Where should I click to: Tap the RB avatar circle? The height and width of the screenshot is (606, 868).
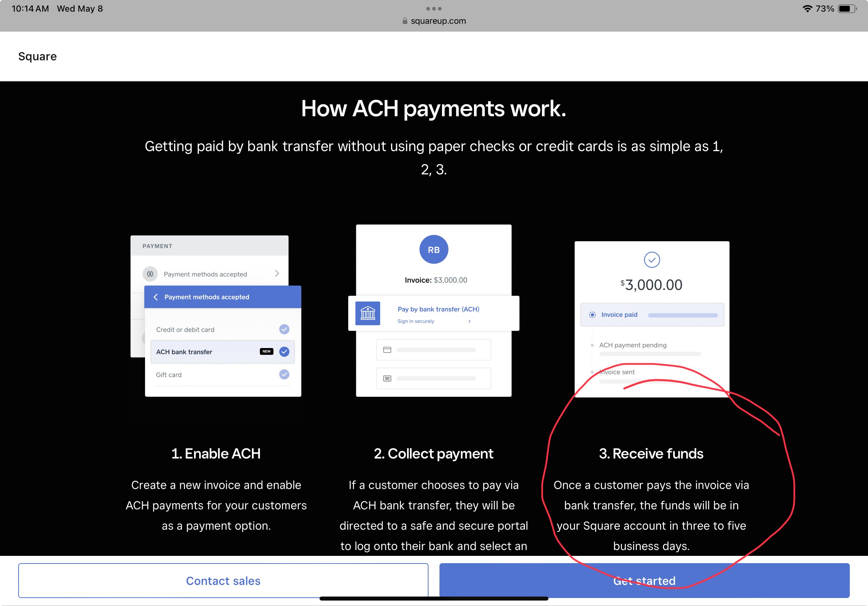[434, 249]
